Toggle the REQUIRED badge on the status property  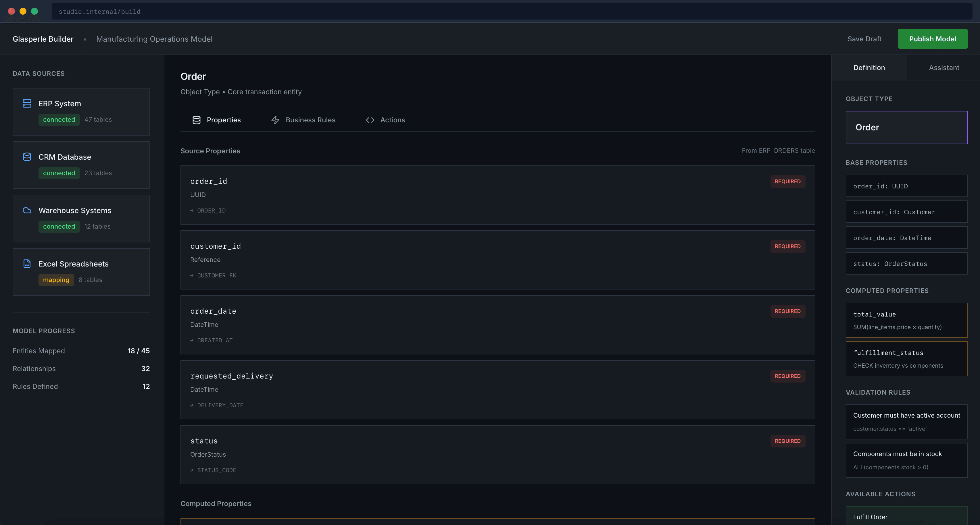[787, 441]
